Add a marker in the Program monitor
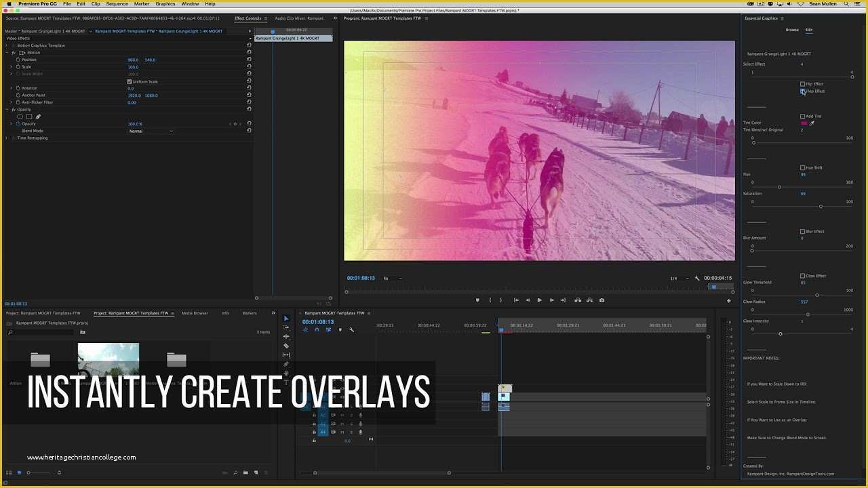The height and width of the screenshot is (488, 868). click(x=477, y=300)
